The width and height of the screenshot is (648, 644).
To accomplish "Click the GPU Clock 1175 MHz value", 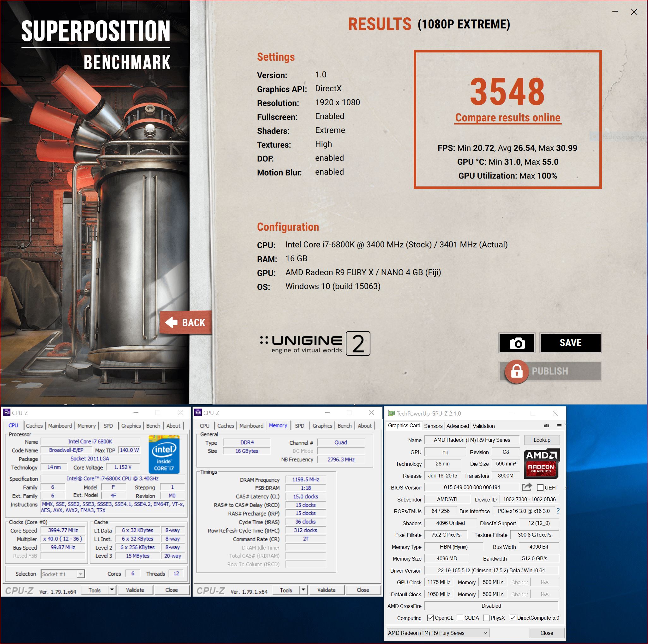I will tap(438, 582).
